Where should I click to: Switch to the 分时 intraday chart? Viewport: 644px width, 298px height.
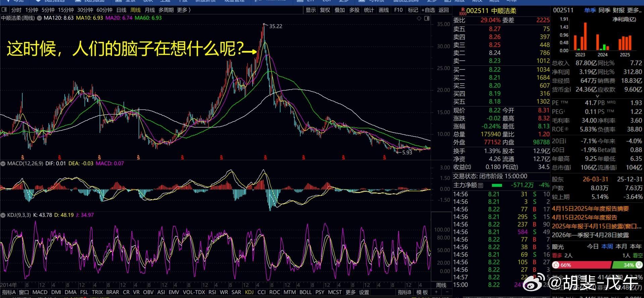tap(16, 10)
